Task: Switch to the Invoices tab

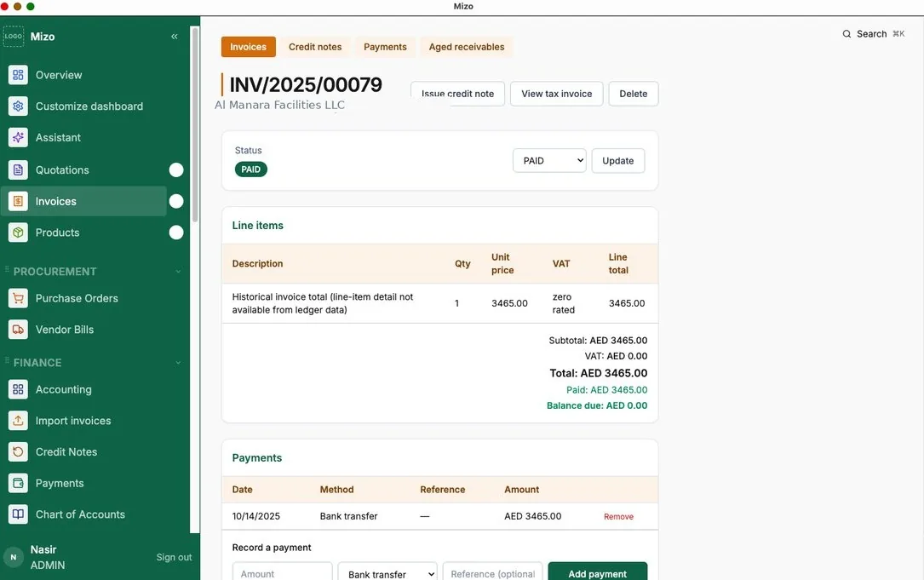Action: (248, 47)
